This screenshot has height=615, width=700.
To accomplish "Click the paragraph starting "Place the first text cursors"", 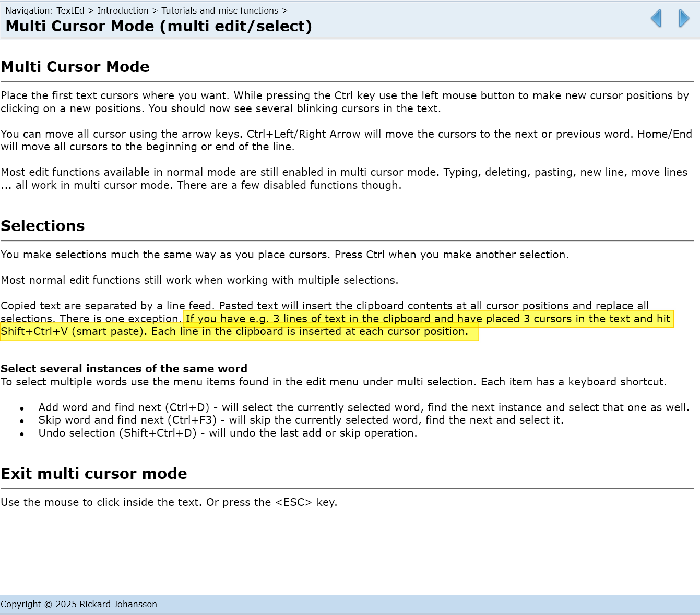I will [345, 102].
